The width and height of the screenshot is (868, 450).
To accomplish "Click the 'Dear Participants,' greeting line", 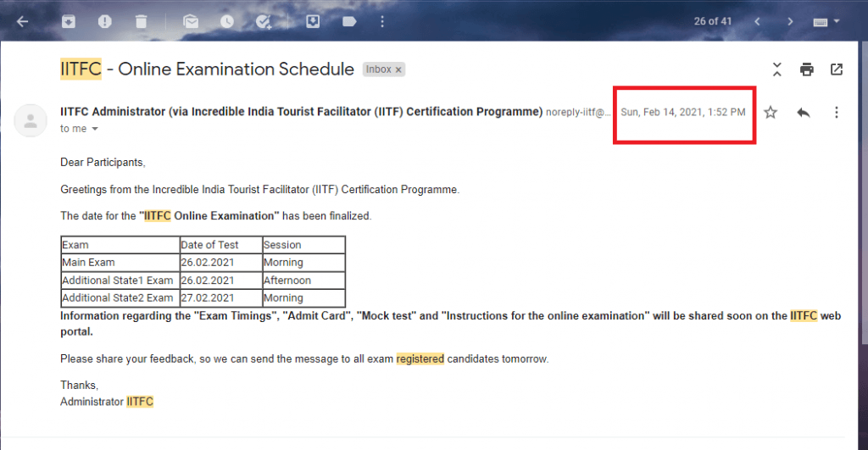I will (x=103, y=162).
